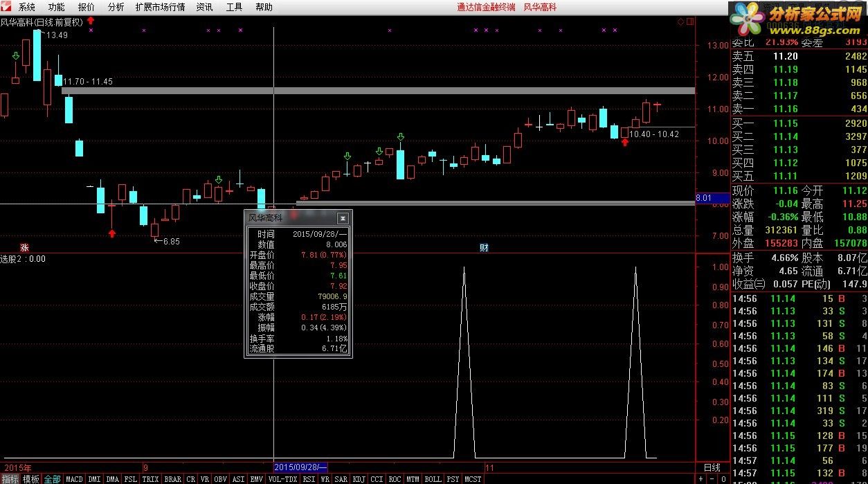Screen dimensions: 868x484
Task: Select the WR indicator tab
Action: pos(325,478)
